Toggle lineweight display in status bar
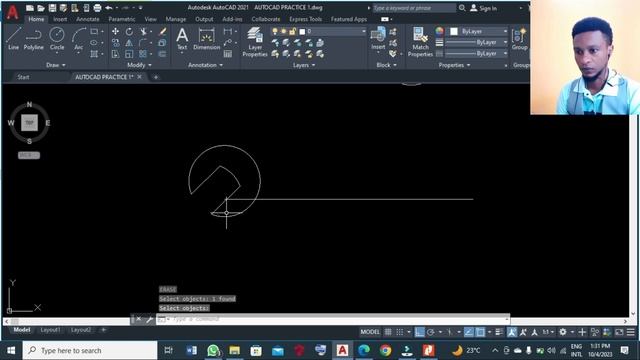Viewport: 640px width, 360px height. coord(499,332)
